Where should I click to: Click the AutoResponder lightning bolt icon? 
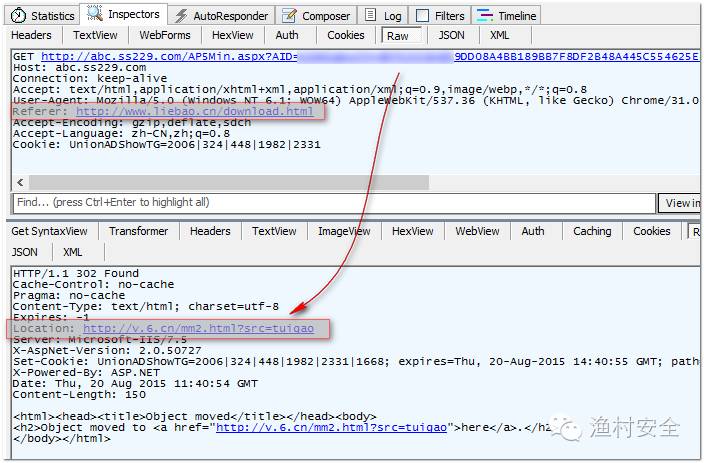click(x=181, y=15)
